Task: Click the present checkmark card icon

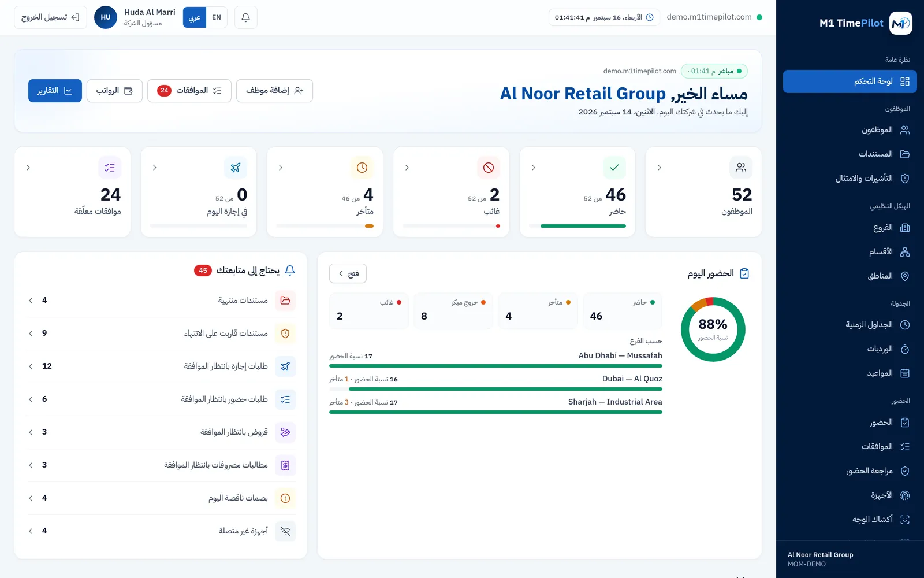Action: click(x=614, y=168)
